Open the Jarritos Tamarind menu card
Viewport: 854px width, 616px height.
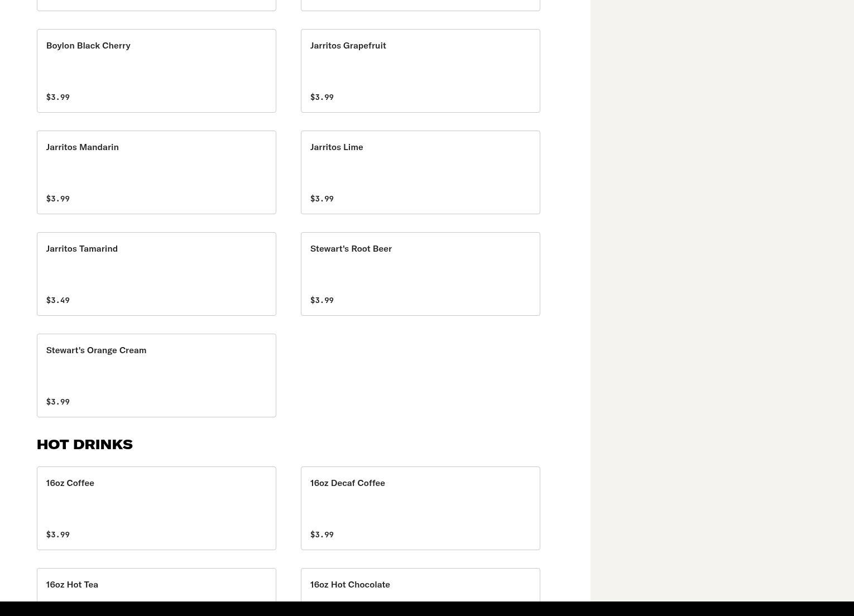click(156, 274)
